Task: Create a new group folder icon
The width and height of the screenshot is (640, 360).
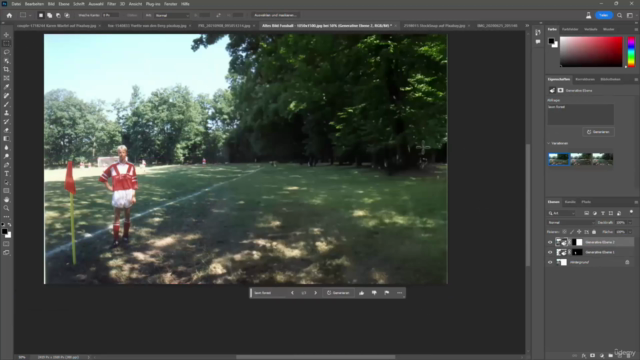Action: [x=611, y=356]
